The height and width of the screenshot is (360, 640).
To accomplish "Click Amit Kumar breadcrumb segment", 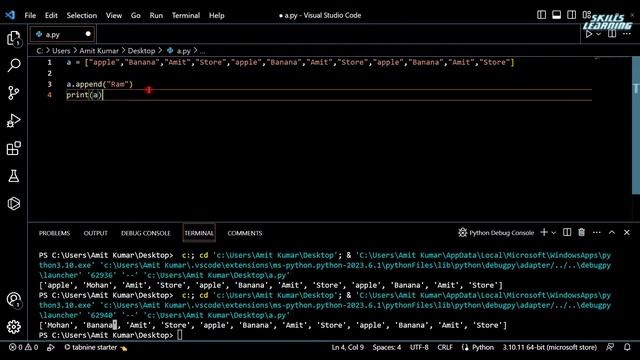I will [99, 51].
